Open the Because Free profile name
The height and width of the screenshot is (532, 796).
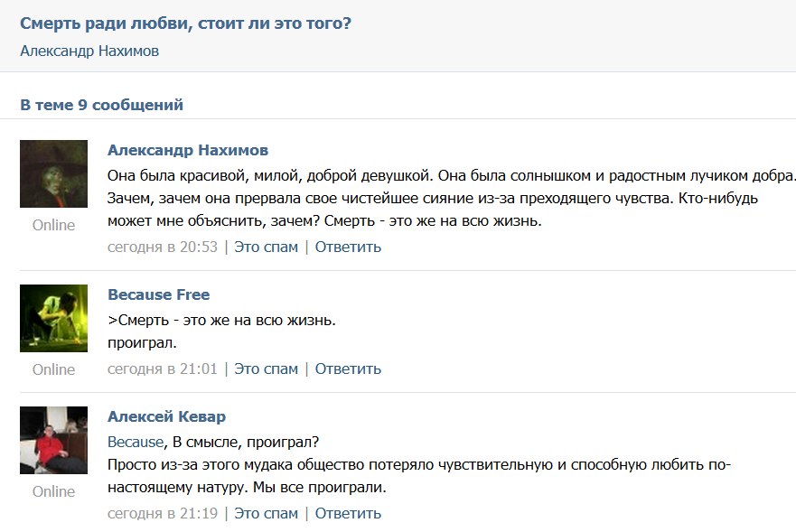(158, 294)
